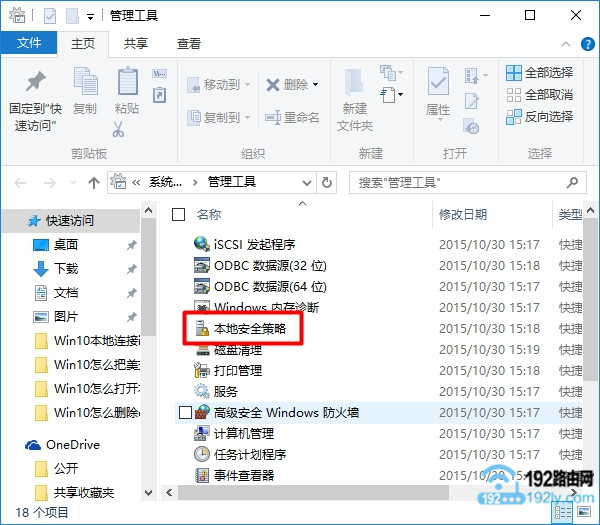This screenshot has height=525, width=600.
Task: Click the 服务 gears icon
Action: tap(202, 391)
